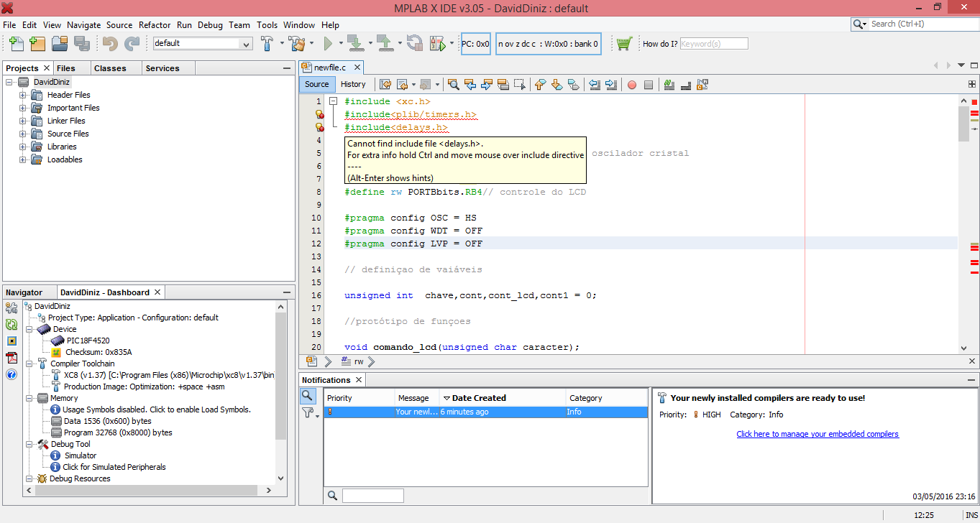The width and height of the screenshot is (980, 523).
Task: Click the How do I keyword field
Action: (714, 44)
